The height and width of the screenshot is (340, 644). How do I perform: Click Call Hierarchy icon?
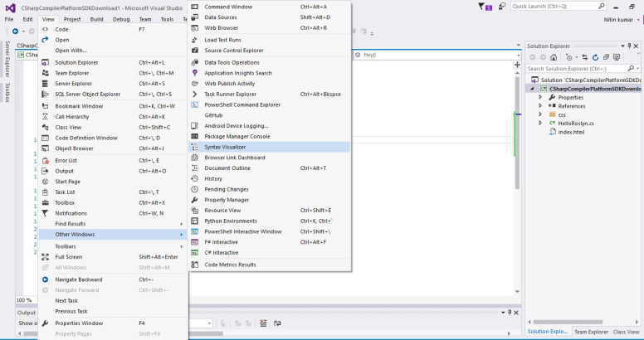coord(45,117)
